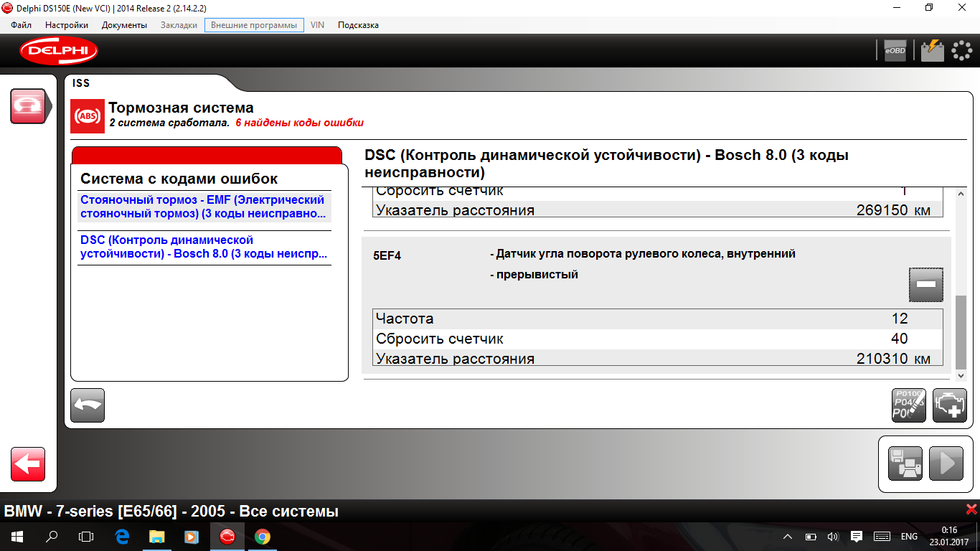
Task: Open the Файл menu
Action: [22, 25]
